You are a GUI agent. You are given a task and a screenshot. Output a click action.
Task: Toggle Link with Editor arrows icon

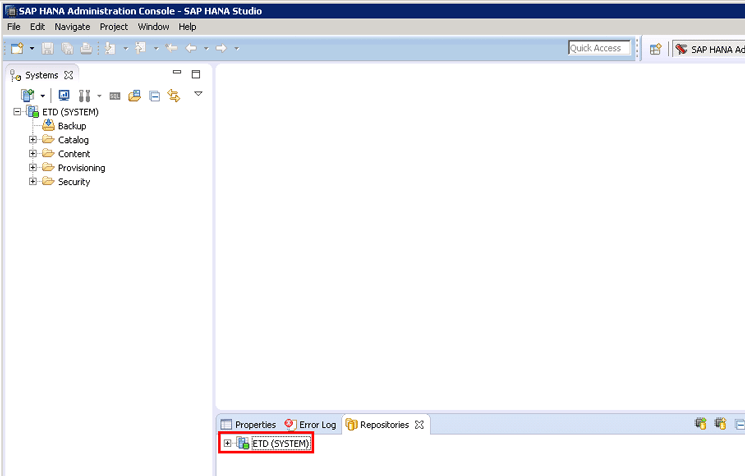[174, 96]
